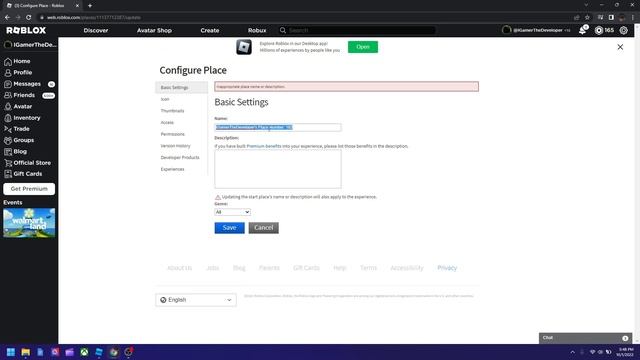Open the settings gear in the header
640x360 pixels.
click(x=624, y=31)
